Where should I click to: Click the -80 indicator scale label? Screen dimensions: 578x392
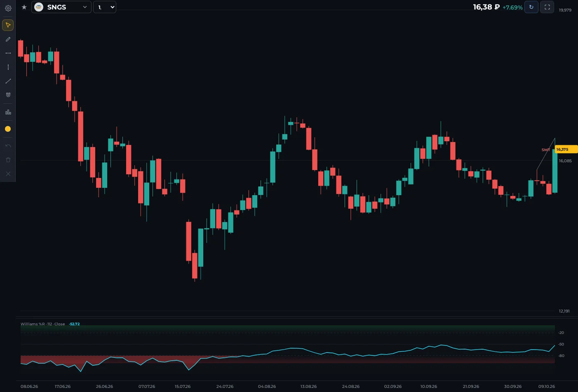(x=561, y=356)
